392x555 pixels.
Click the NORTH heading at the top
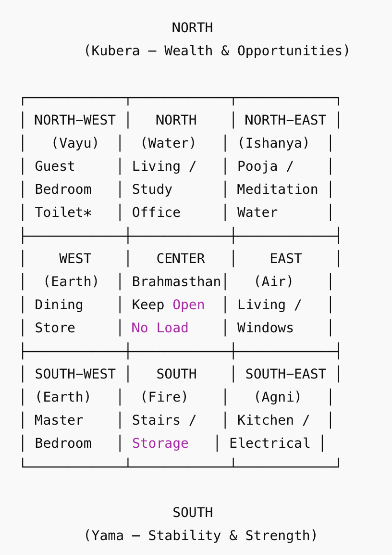(x=192, y=28)
